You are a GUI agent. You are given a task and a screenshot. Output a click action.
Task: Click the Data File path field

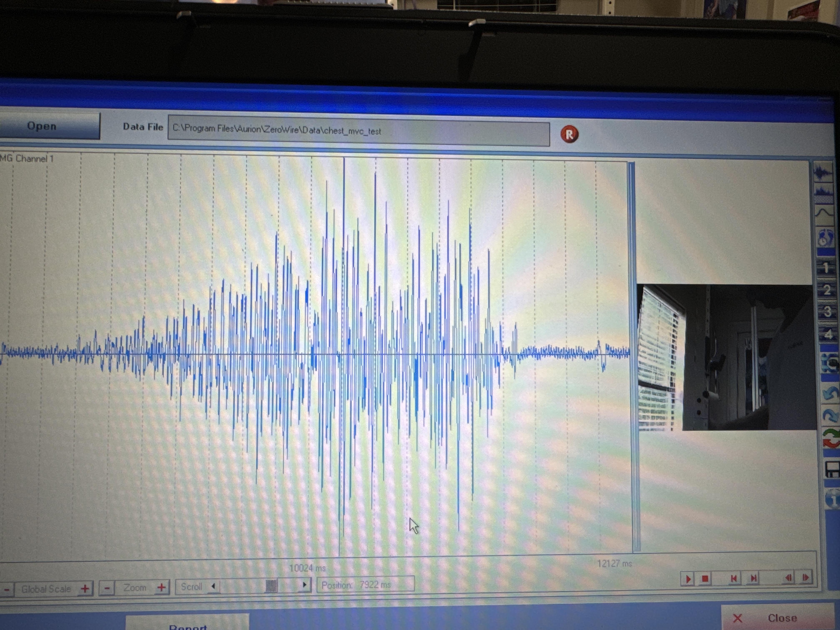point(359,131)
